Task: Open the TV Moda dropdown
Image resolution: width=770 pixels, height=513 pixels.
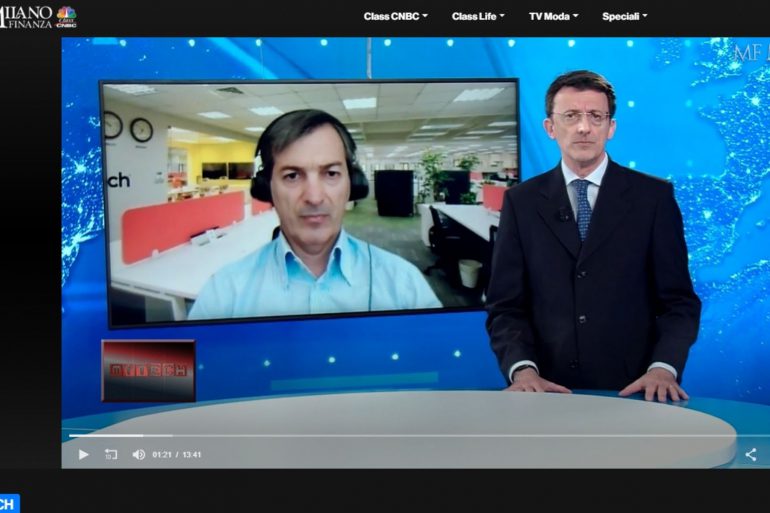Action: coord(553,16)
